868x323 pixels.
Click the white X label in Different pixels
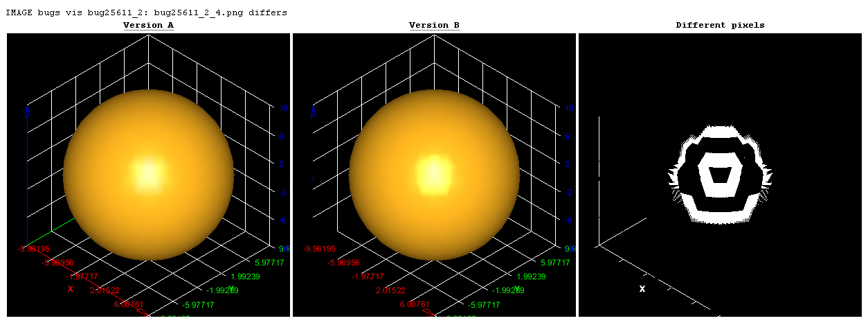tap(642, 289)
